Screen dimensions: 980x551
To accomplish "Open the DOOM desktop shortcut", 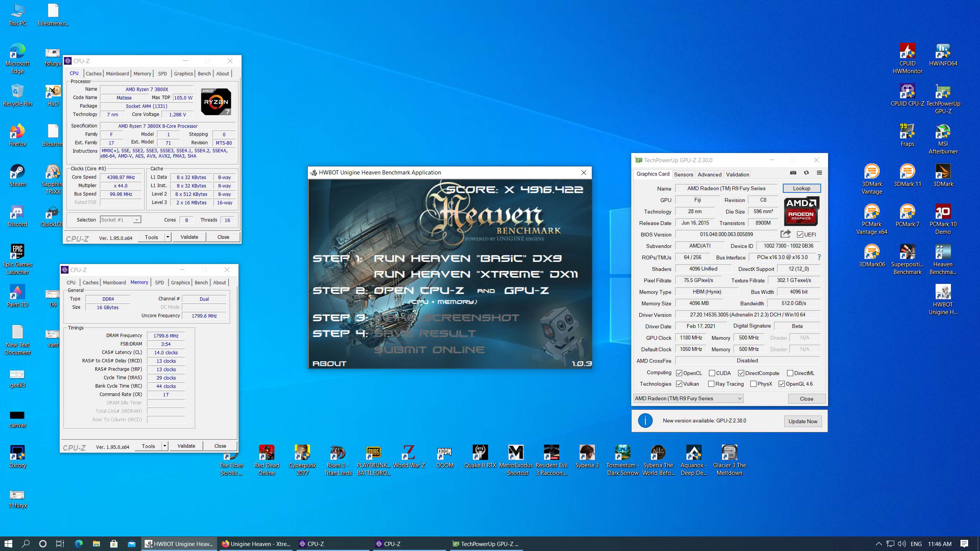I will [x=445, y=457].
